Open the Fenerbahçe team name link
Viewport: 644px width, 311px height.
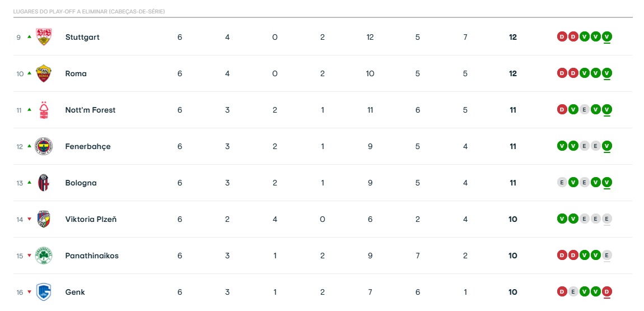(88, 146)
